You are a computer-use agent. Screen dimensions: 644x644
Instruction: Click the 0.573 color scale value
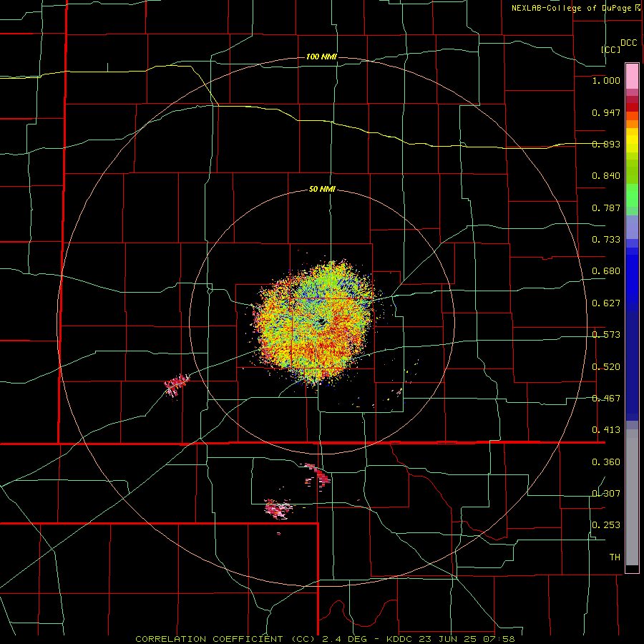606,335
